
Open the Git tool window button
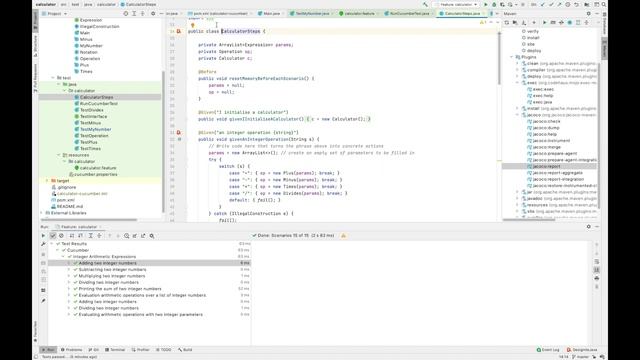click(93, 350)
